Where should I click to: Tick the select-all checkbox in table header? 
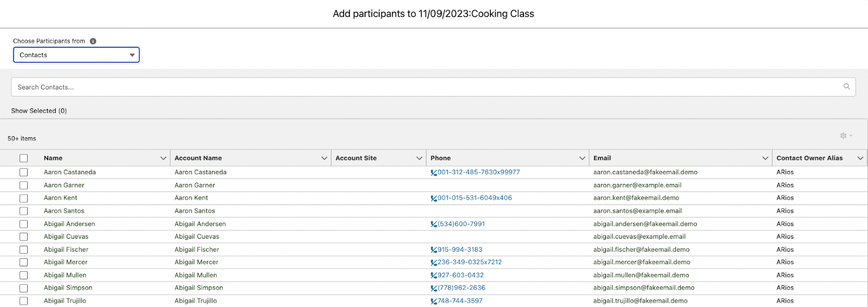[x=23, y=158]
